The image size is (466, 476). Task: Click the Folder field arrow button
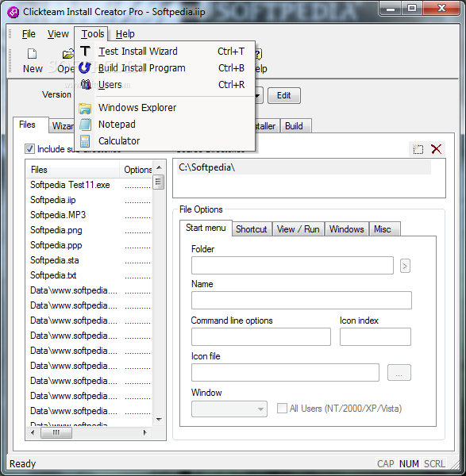tap(405, 266)
